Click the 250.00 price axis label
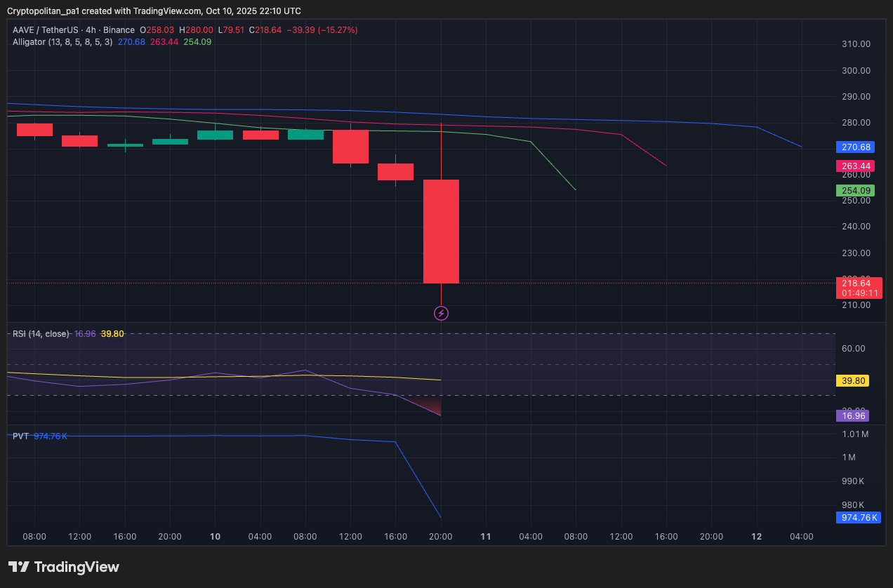Image resolution: width=893 pixels, height=588 pixels. [x=856, y=201]
